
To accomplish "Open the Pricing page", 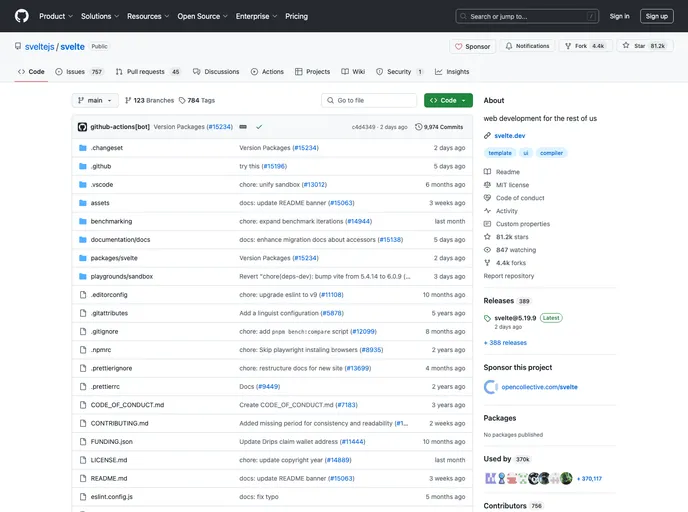I will pos(297,16).
